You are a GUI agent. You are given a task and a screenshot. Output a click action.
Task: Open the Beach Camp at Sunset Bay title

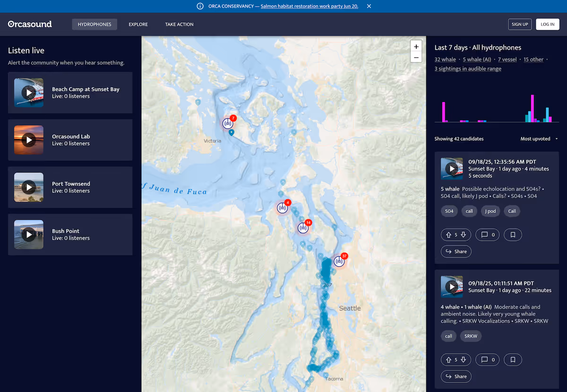pos(86,89)
